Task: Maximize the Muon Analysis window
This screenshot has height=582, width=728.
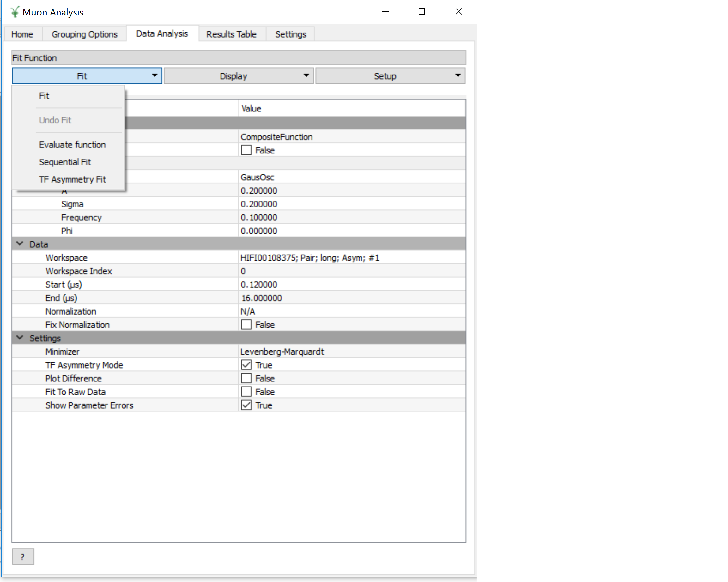Action: (422, 12)
